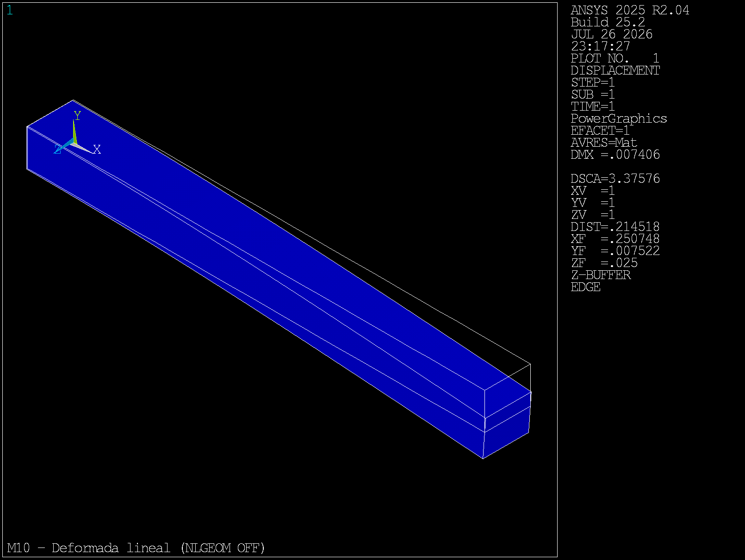
Task: Click the time '23:17:27'
Action: (x=600, y=47)
